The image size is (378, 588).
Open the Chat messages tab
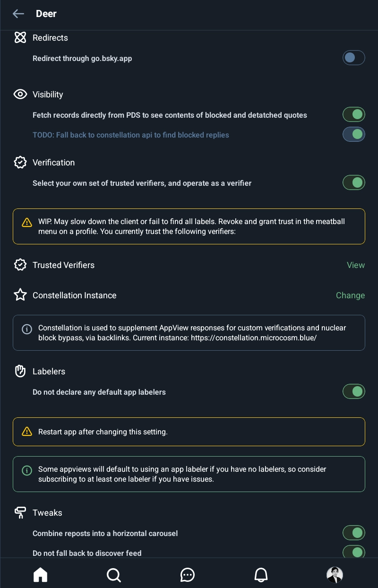pyautogui.click(x=188, y=575)
